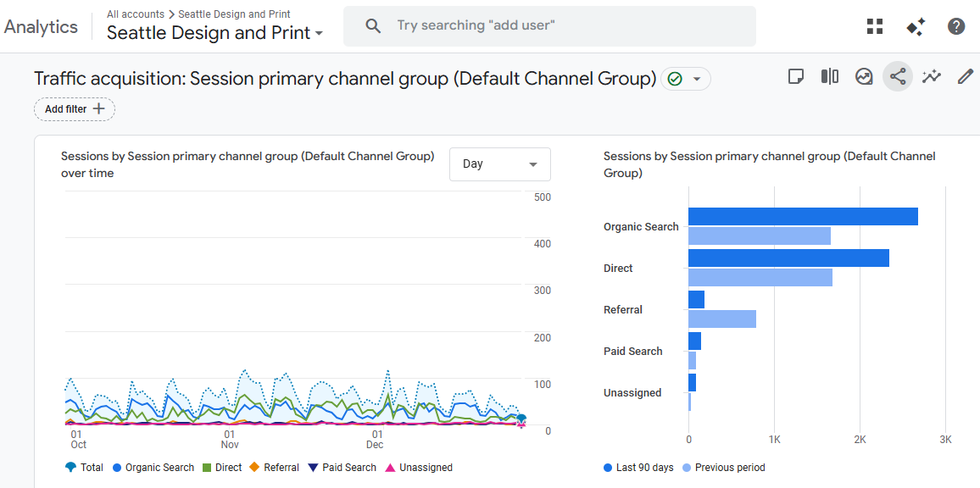Click the AI sparkle assistant icon
Viewport: 980px width, 488px height.
916,26
